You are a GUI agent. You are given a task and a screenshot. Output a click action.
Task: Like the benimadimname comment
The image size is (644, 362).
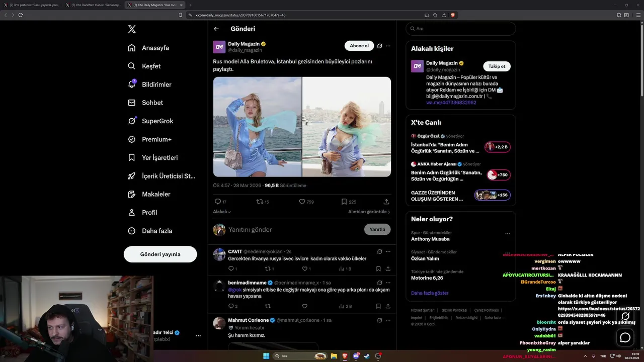click(x=304, y=306)
